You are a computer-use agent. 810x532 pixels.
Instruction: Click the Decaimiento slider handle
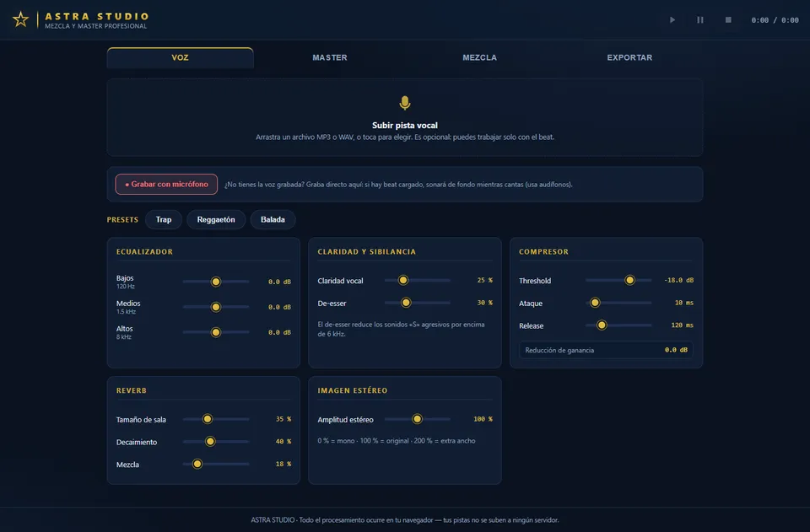tap(210, 442)
